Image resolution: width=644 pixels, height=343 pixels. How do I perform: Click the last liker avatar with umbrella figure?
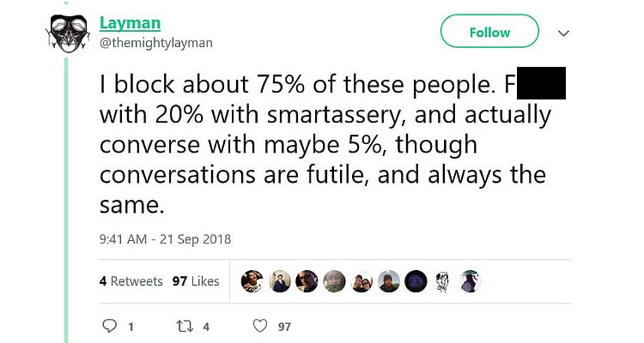(470, 280)
